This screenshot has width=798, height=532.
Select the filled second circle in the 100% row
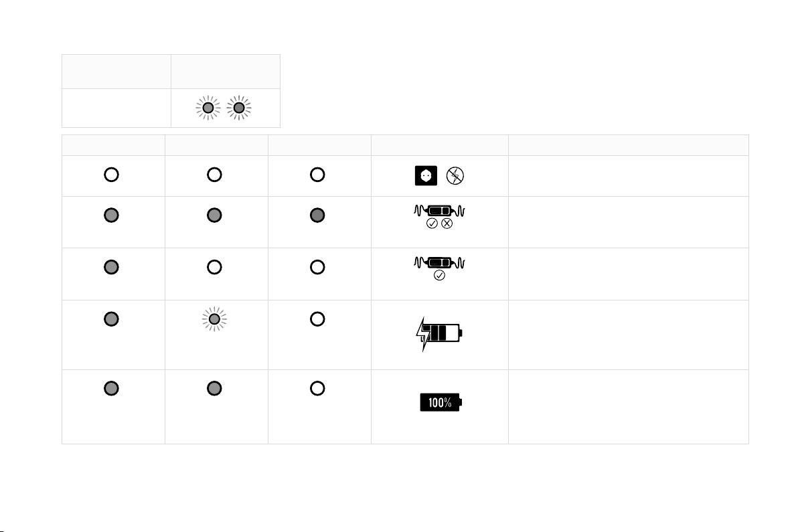tap(214, 388)
